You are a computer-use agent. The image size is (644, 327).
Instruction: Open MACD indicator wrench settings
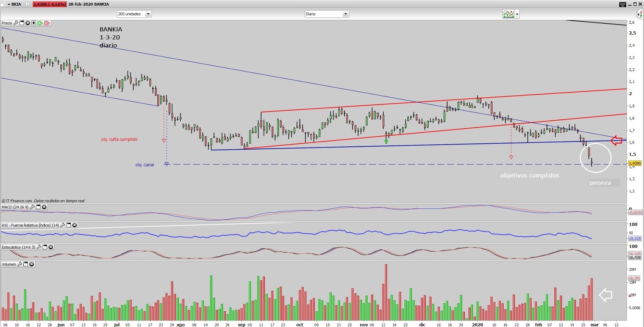coord(33,207)
